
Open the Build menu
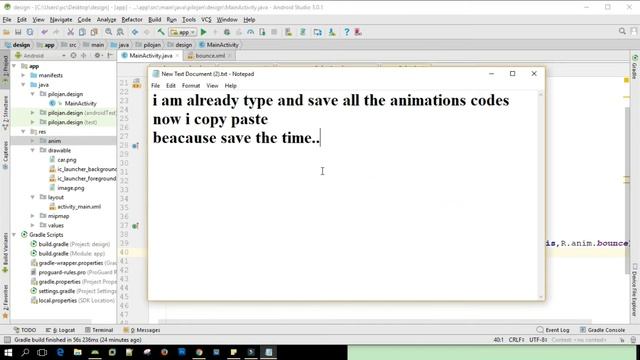tap(154, 20)
